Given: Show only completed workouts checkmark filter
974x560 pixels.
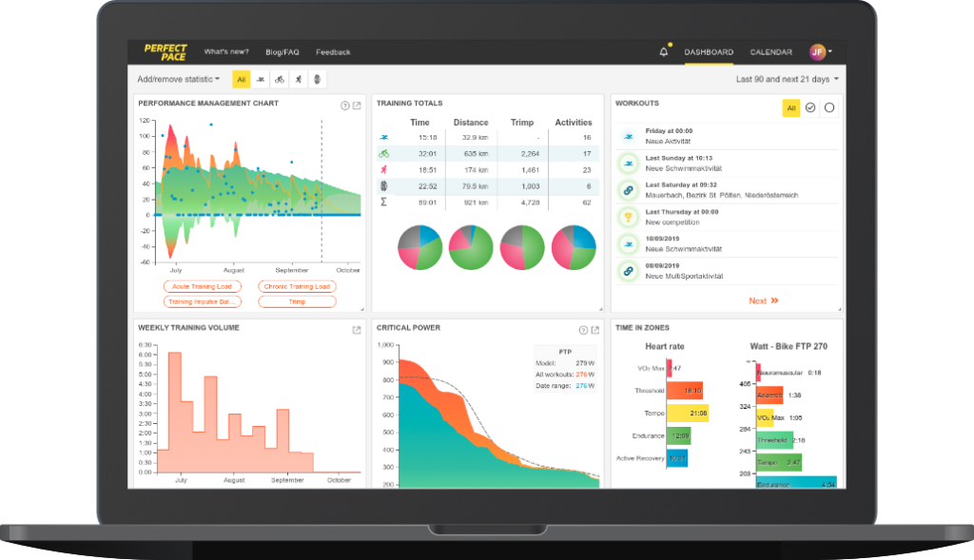Looking at the screenshot, I should pos(810,108).
